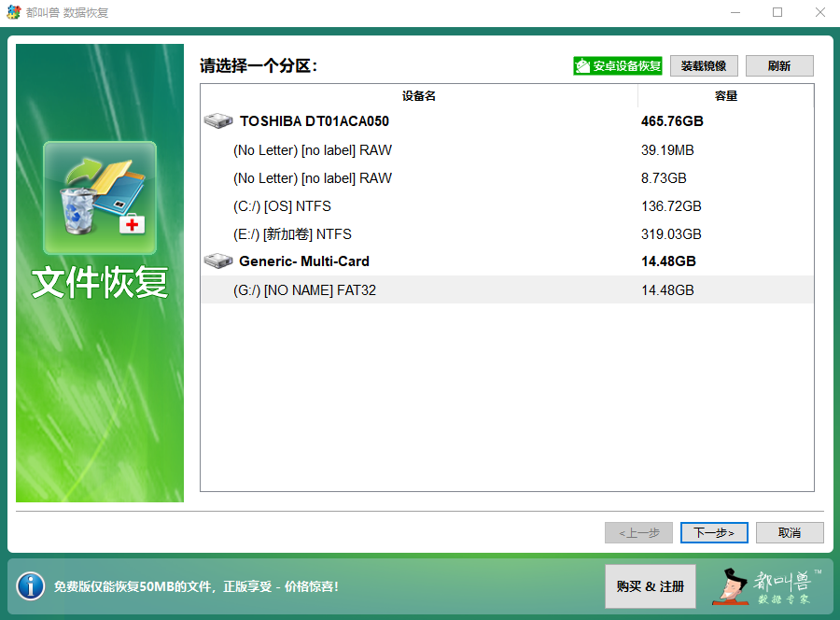Image resolution: width=840 pixels, height=620 pixels.
Task: Click the card-reader icon beside Generic- Multi-Card
Action: click(x=217, y=261)
